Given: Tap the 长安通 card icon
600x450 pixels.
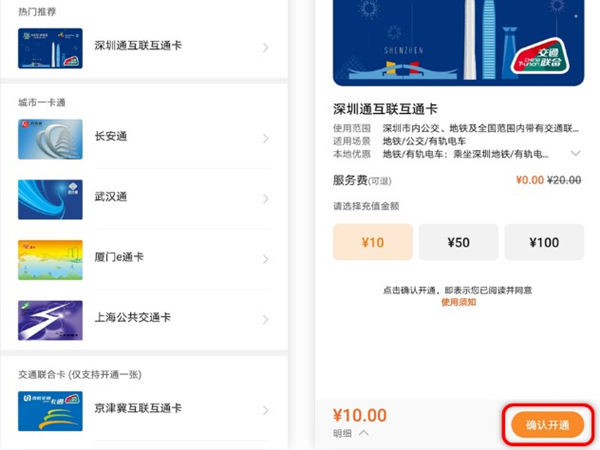Looking at the screenshot, I should 50,138.
